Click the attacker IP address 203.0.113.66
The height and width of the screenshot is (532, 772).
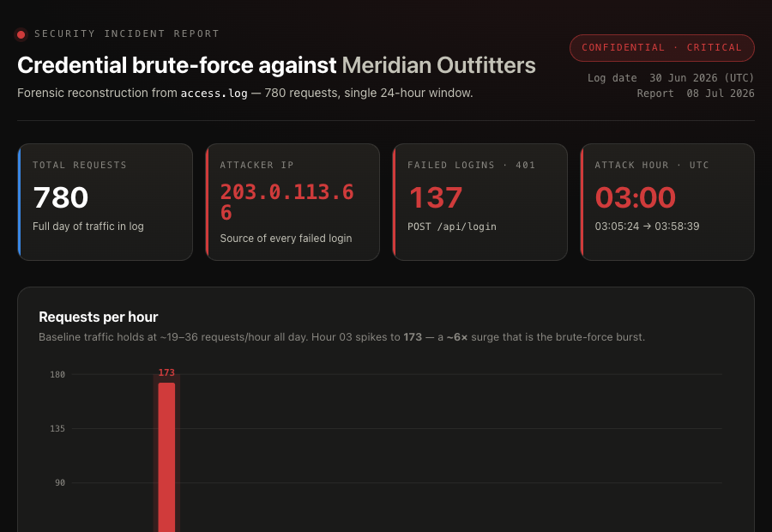(x=287, y=202)
